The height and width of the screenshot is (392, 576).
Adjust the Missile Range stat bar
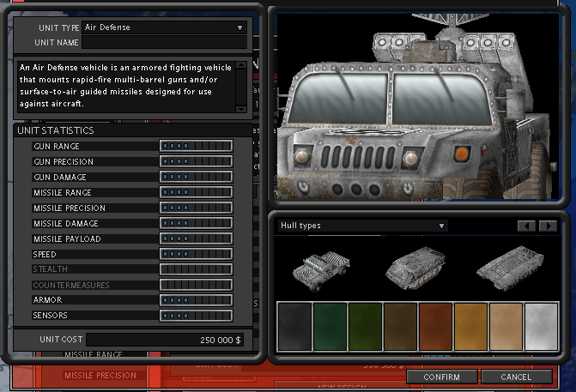tap(197, 192)
